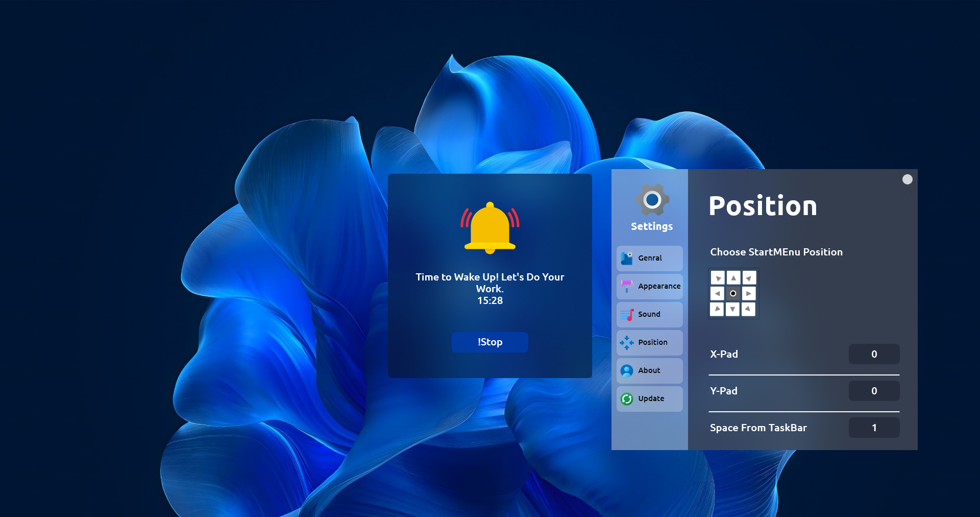Select the bottom-right position arrow
The height and width of the screenshot is (517, 980).
(749, 309)
